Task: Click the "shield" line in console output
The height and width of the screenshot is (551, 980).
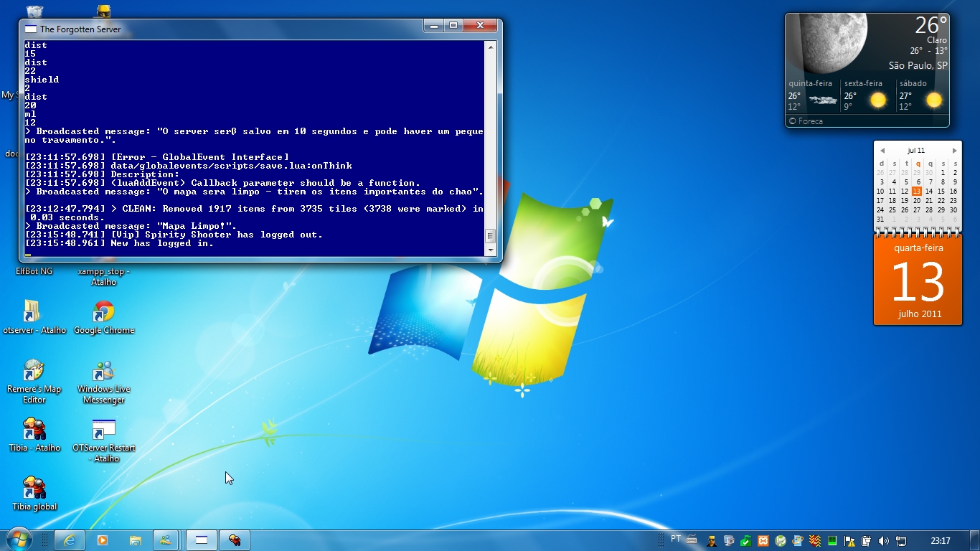Action: pos(42,80)
